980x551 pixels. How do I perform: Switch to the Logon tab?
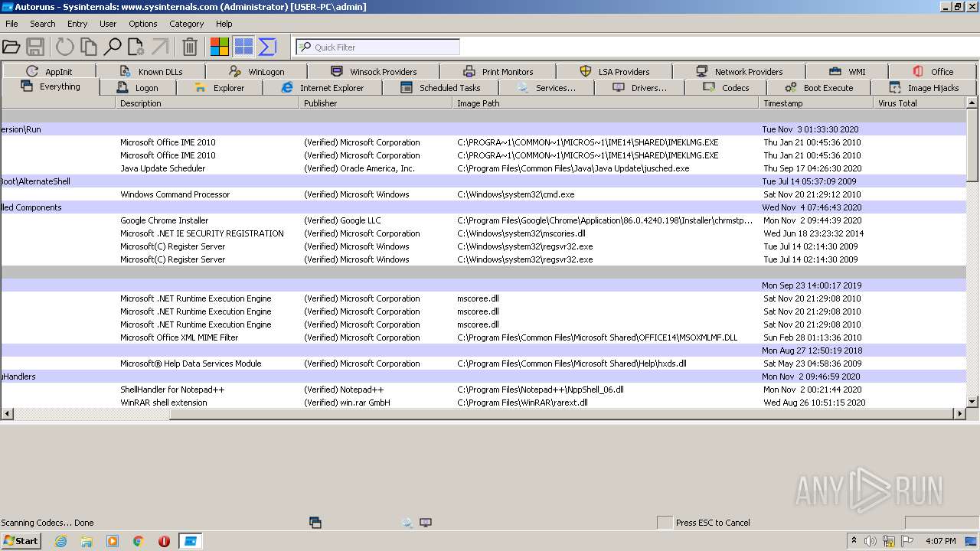pos(138,88)
